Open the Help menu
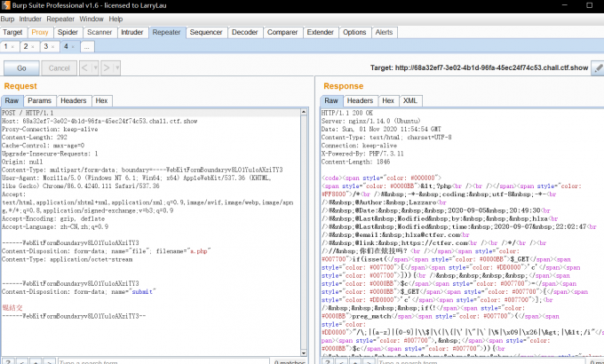604x364 pixels. click(x=115, y=19)
